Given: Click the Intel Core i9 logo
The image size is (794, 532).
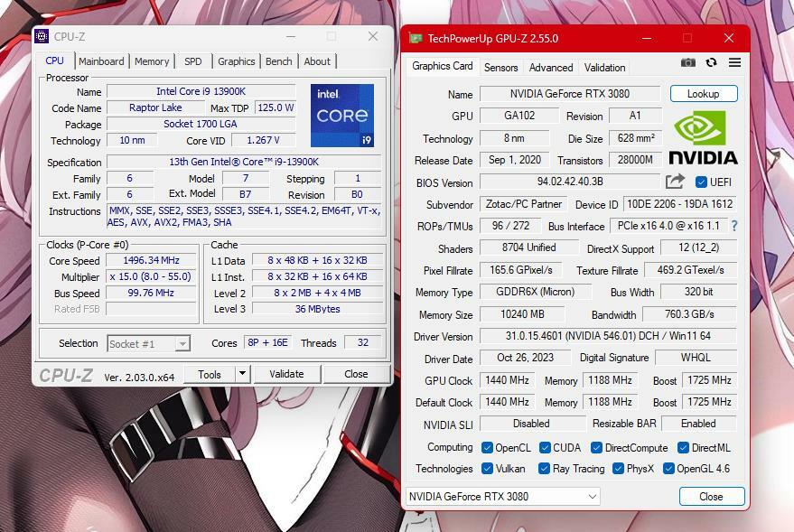Looking at the screenshot, I should (341, 116).
